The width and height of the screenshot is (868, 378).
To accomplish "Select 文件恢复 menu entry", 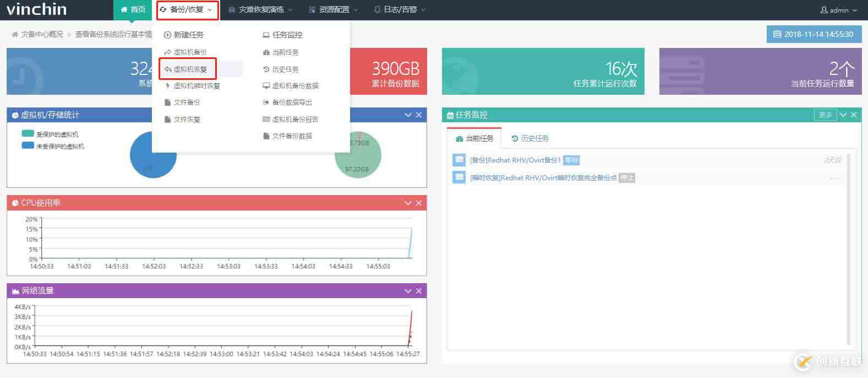I will pyautogui.click(x=187, y=120).
